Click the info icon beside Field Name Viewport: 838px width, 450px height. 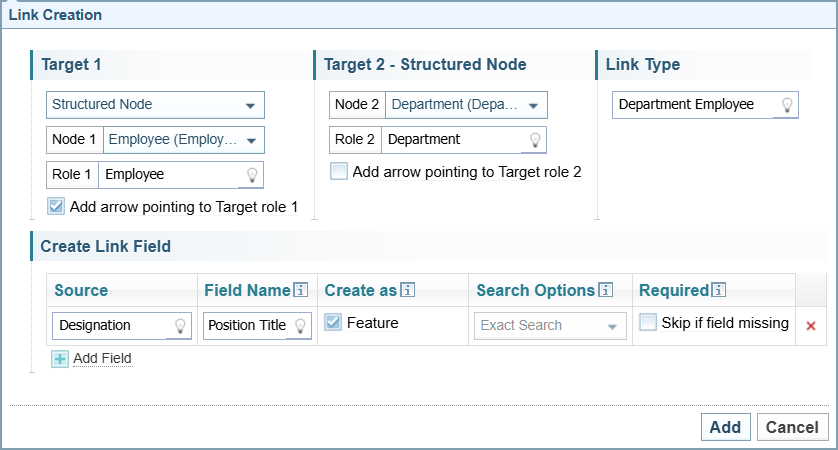300,291
